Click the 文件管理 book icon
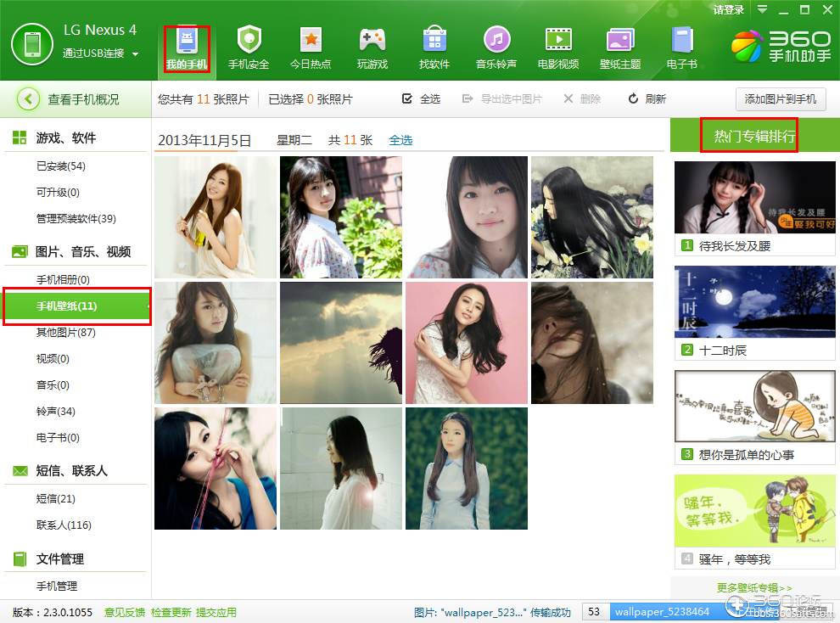 pyautogui.click(x=20, y=558)
